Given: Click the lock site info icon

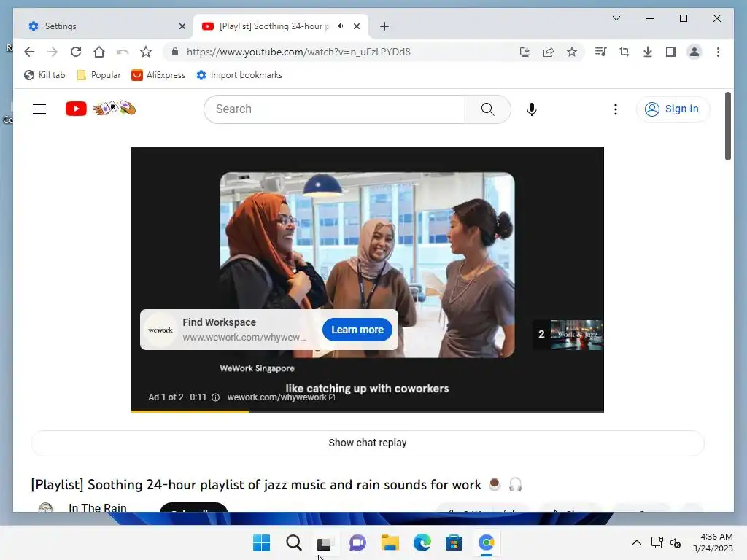Looking at the screenshot, I should (175, 52).
